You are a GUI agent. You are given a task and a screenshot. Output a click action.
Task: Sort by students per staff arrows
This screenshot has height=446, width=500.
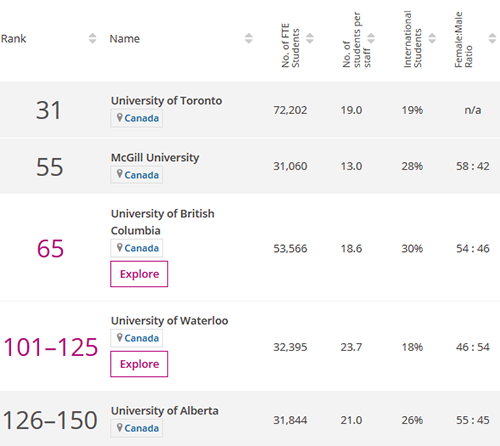tap(371, 39)
